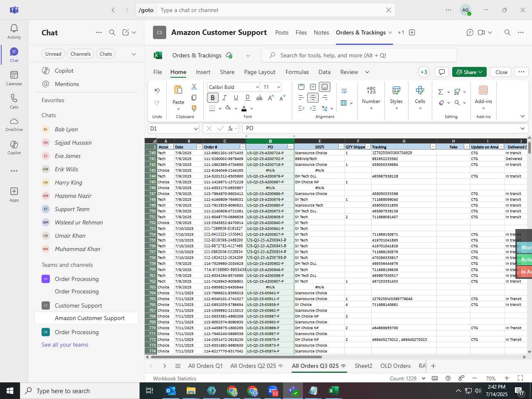Expand chat filter options chevron
Viewport: 532px width, 399px height.
(x=133, y=54)
